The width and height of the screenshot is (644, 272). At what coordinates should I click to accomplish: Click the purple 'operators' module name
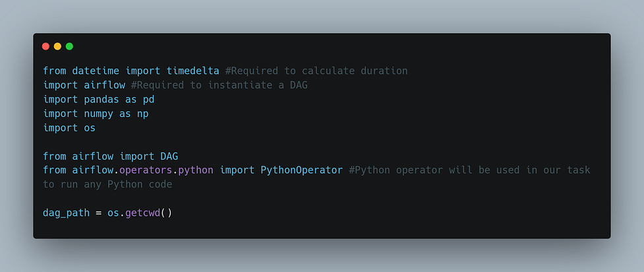point(146,170)
